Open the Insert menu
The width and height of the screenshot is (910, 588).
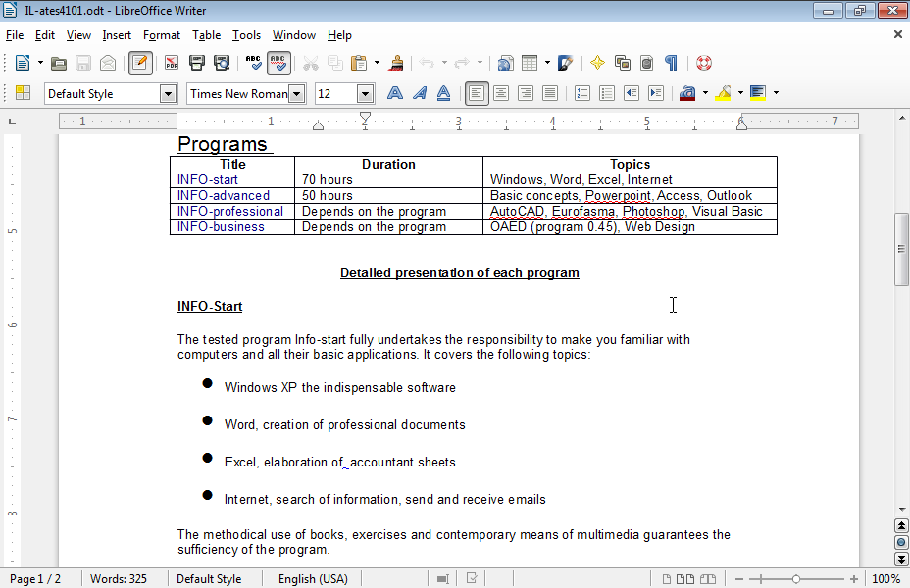117,35
